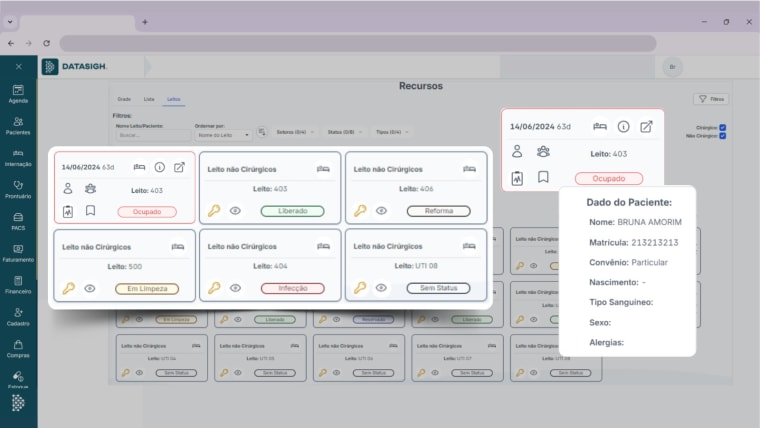The width and height of the screenshot is (760, 428).
Task: Click the key icon on Leito 406 card
Action: click(x=360, y=210)
